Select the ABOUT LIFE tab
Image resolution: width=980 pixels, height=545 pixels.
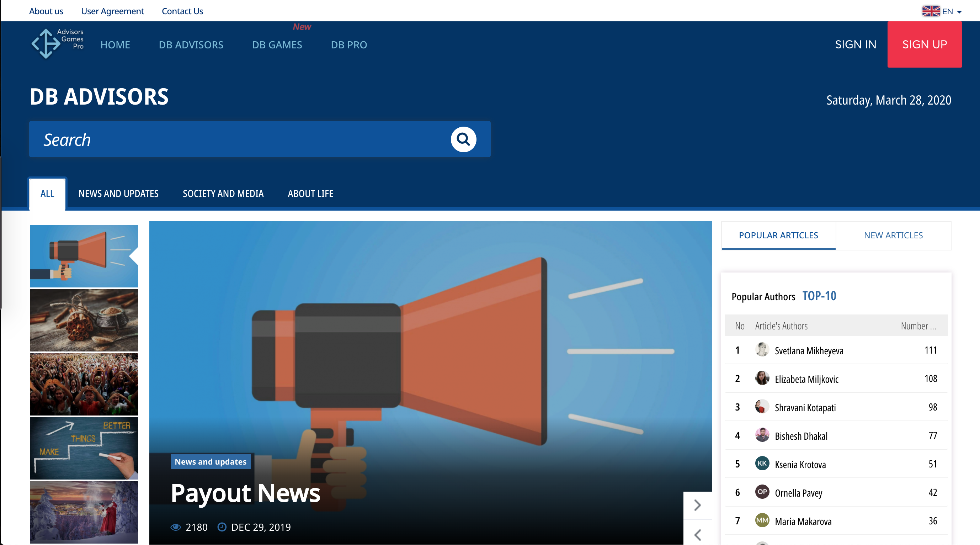coord(310,194)
